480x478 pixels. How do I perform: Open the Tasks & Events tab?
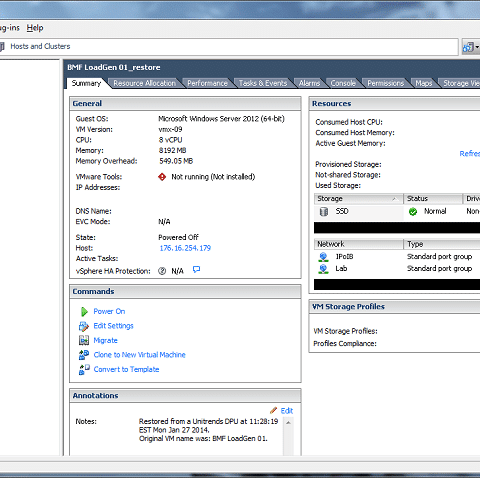(263, 83)
